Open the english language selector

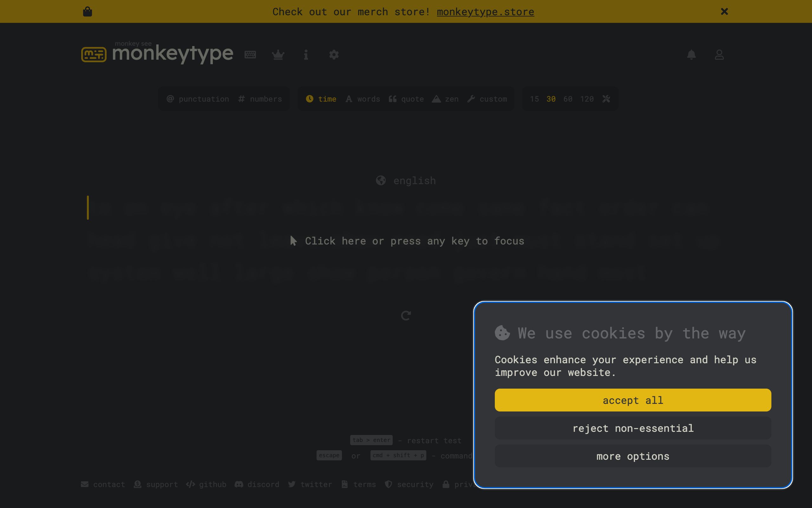tap(406, 180)
